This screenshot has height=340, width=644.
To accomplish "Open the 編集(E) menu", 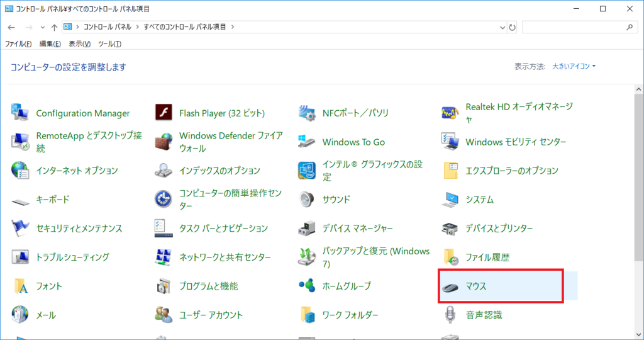I will pos(50,43).
